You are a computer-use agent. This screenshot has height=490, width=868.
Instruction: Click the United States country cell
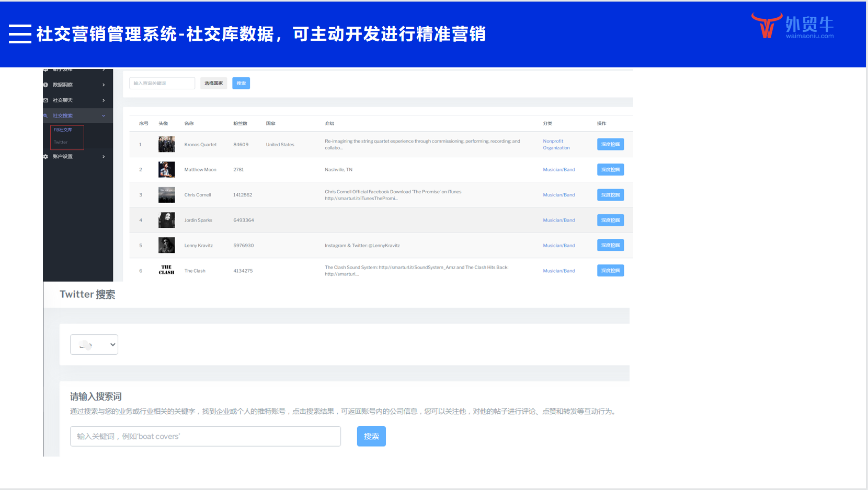(280, 145)
